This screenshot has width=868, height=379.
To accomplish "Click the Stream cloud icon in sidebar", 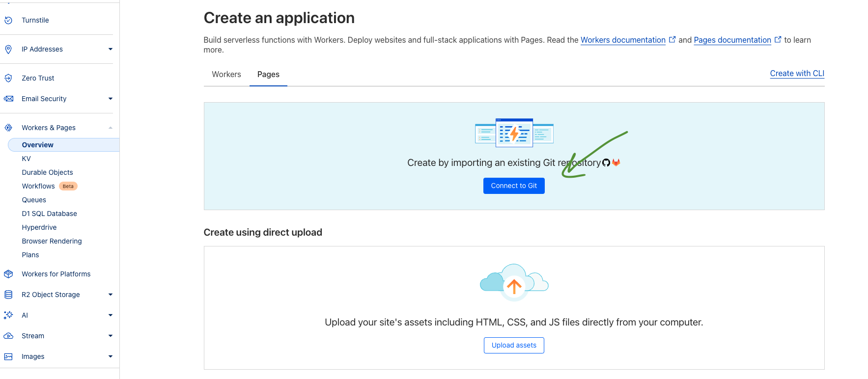I will [x=8, y=336].
